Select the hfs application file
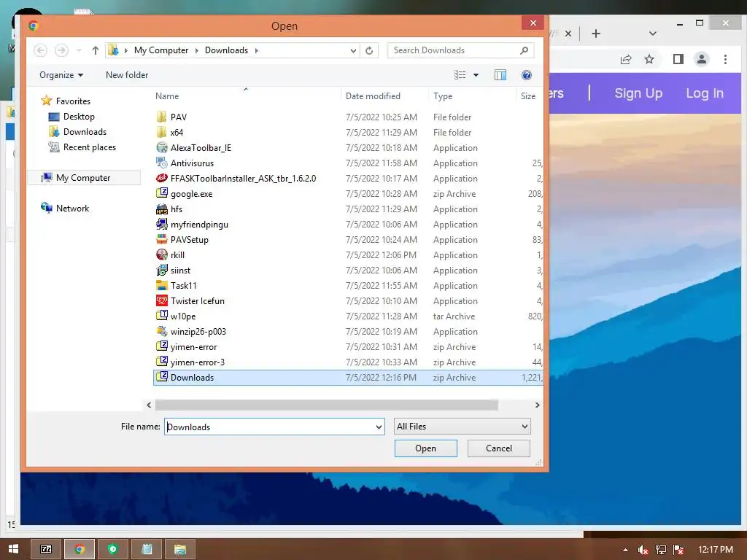This screenshot has height=560, width=747. pyautogui.click(x=348, y=209)
